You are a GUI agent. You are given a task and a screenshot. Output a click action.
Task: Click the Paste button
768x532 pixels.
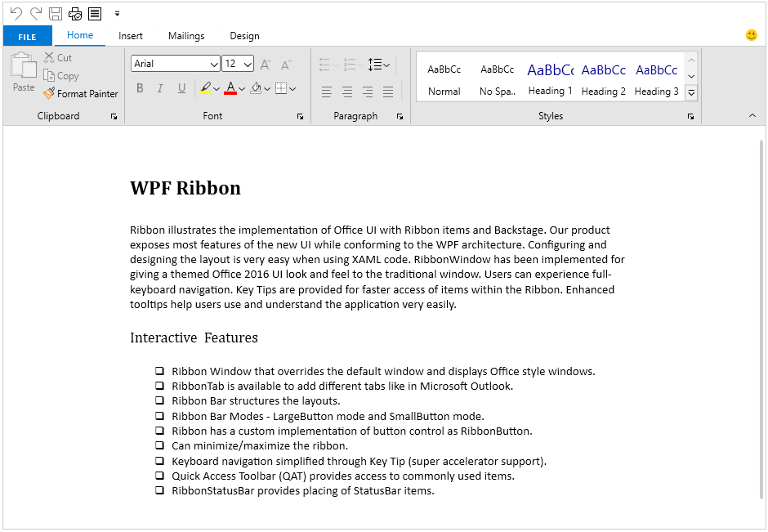coord(24,72)
